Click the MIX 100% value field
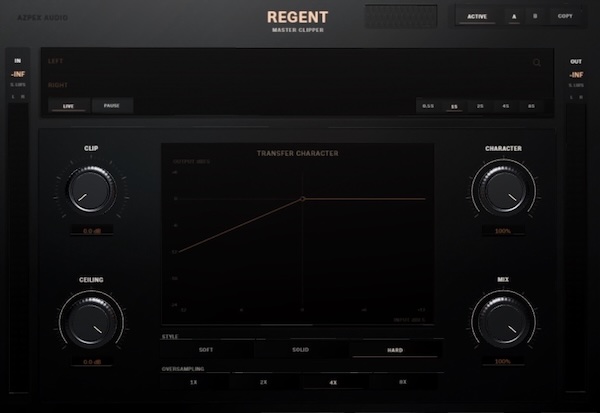Viewport: 600px width, 413px height. (x=503, y=361)
